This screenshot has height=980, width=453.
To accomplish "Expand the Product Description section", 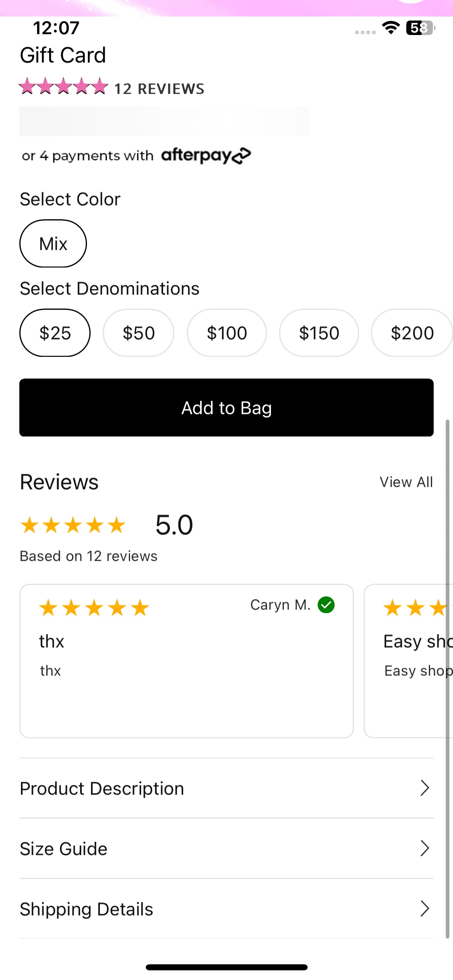I will click(226, 788).
